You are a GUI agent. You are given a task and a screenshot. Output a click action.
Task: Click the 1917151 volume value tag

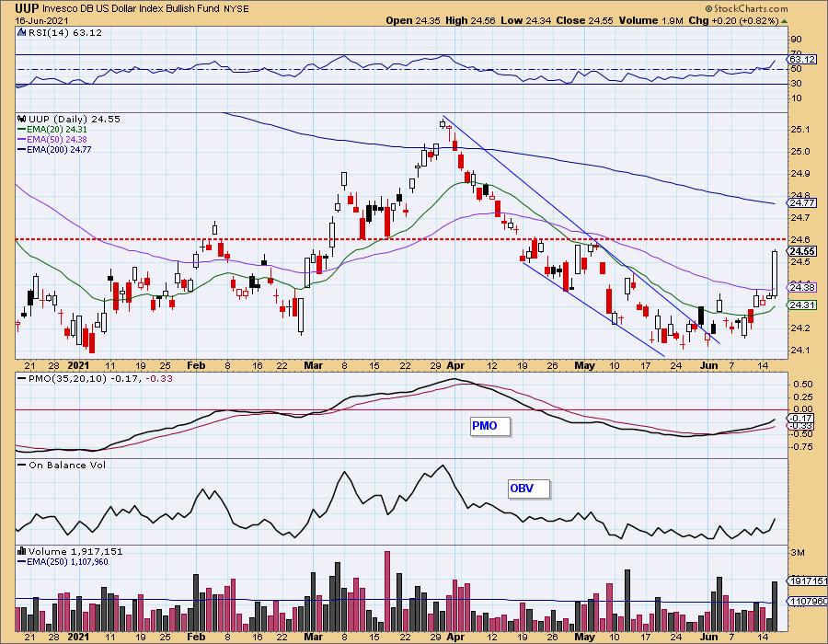pyautogui.click(x=808, y=581)
